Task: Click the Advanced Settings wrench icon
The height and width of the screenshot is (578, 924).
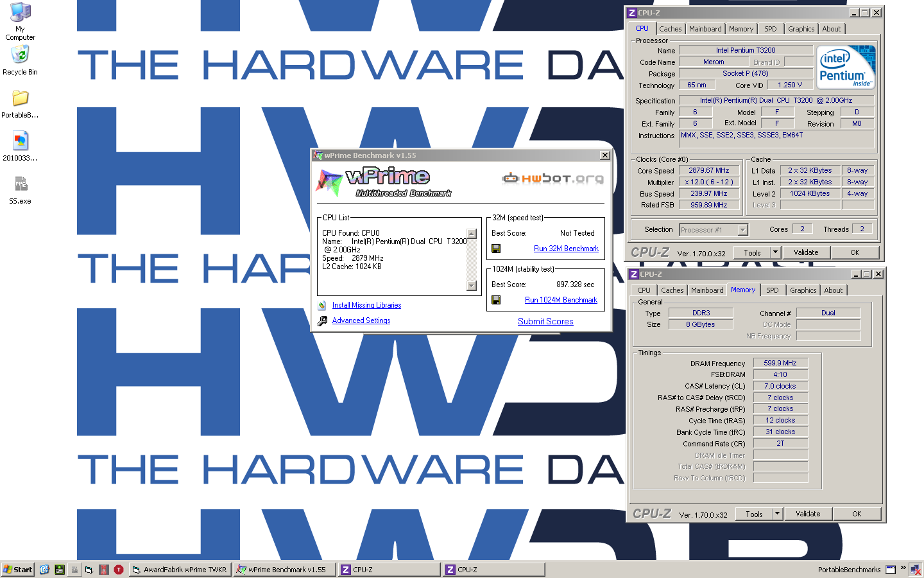Action: click(x=322, y=320)
